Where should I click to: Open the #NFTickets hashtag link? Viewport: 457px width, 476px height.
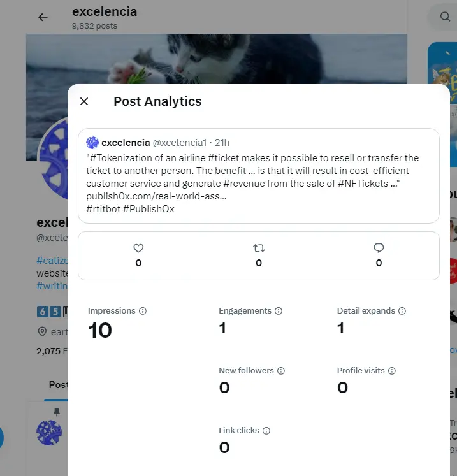coord(363,184)
